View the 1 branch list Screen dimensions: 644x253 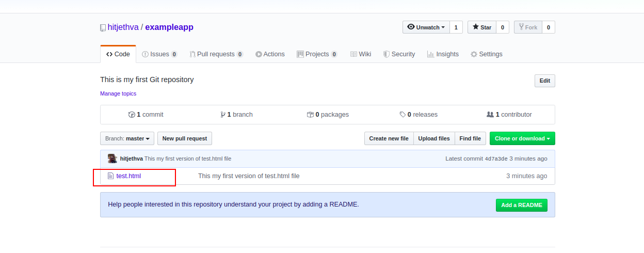click(236, 115)
